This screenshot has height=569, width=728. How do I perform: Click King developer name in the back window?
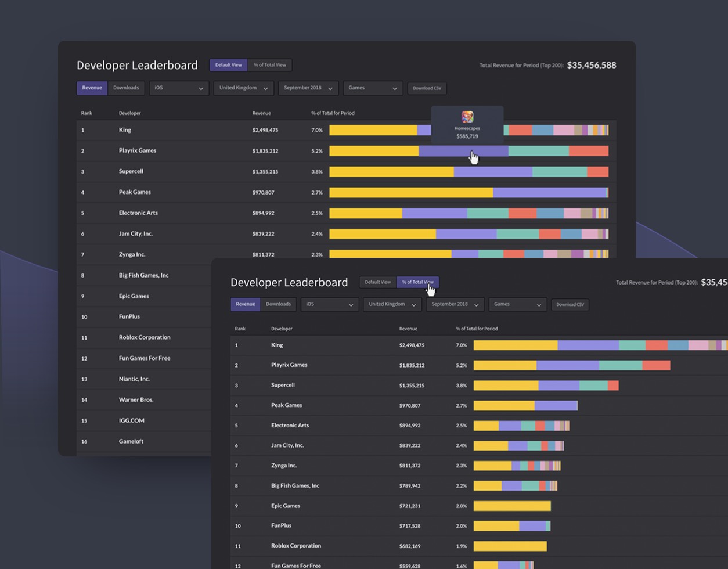click(125, 130)
